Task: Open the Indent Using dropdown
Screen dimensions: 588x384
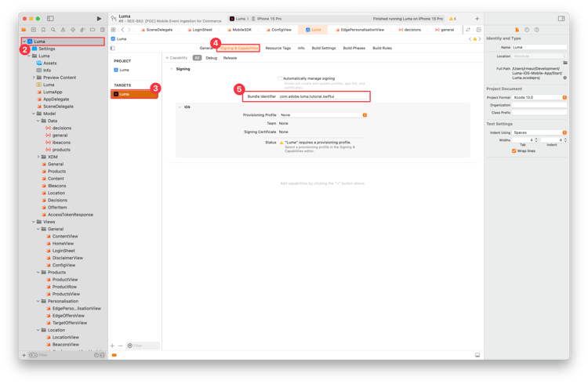Action: (x=539, y=132)
